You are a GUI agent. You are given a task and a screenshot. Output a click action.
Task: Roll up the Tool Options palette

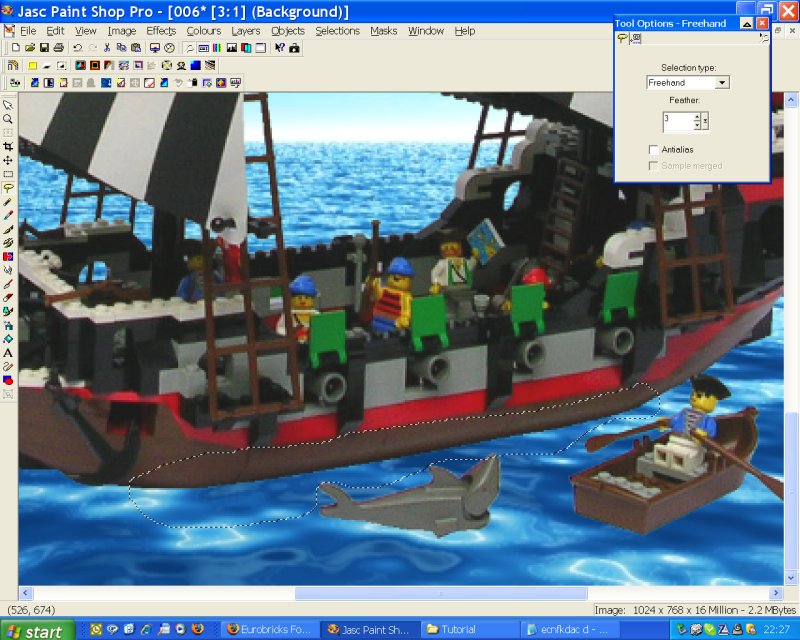tap(746, 23)
